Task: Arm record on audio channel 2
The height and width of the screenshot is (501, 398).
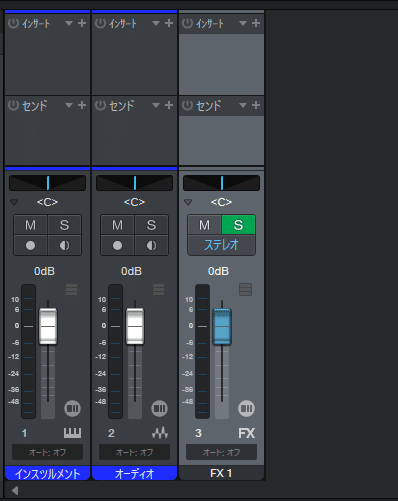Action: coord(118,246)
